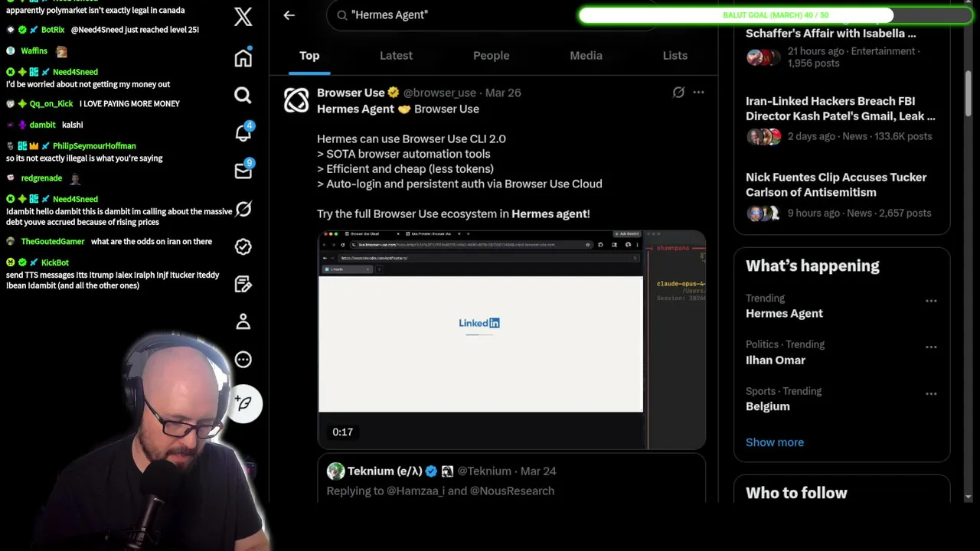
Task: Open @browser_use handle link
Action: 439,93
